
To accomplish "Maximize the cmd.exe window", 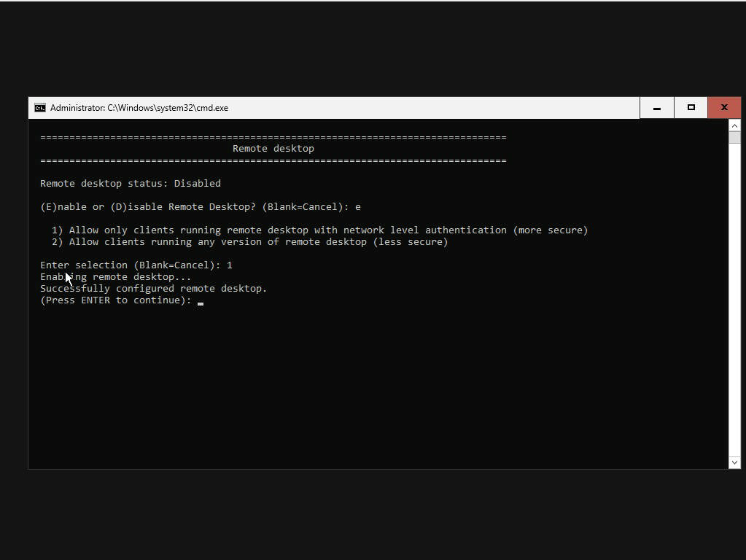I will 691,108.
